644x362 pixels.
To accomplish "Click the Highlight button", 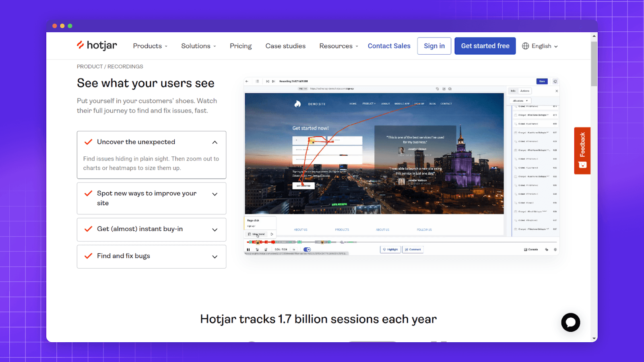I will [390, 249].
